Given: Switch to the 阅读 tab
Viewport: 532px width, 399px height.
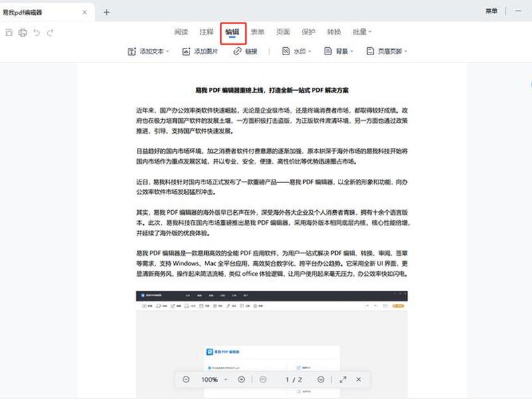Looking at the screenshot, I should (x=181, y=32).
